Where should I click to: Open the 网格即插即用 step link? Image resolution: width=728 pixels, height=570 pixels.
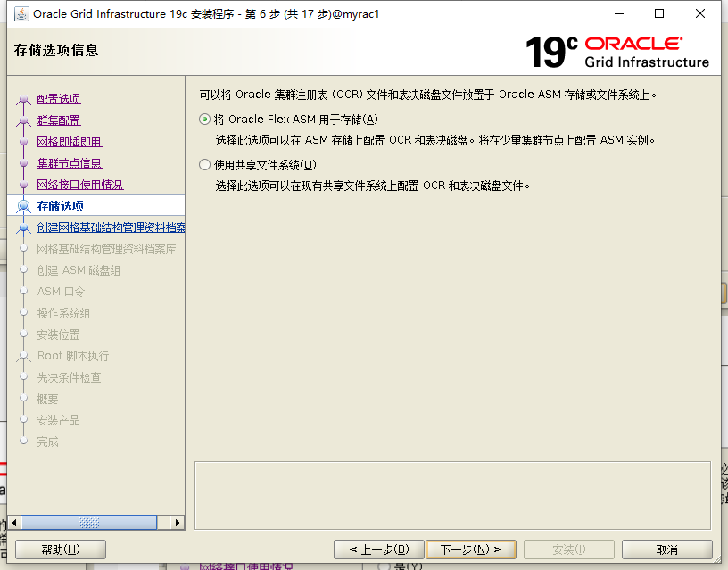(70, 142)
